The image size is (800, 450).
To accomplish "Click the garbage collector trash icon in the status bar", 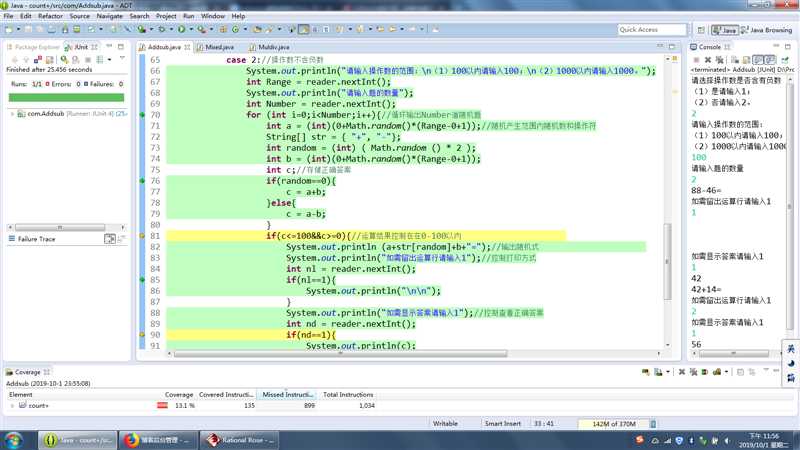I will (x=653, y=423).
